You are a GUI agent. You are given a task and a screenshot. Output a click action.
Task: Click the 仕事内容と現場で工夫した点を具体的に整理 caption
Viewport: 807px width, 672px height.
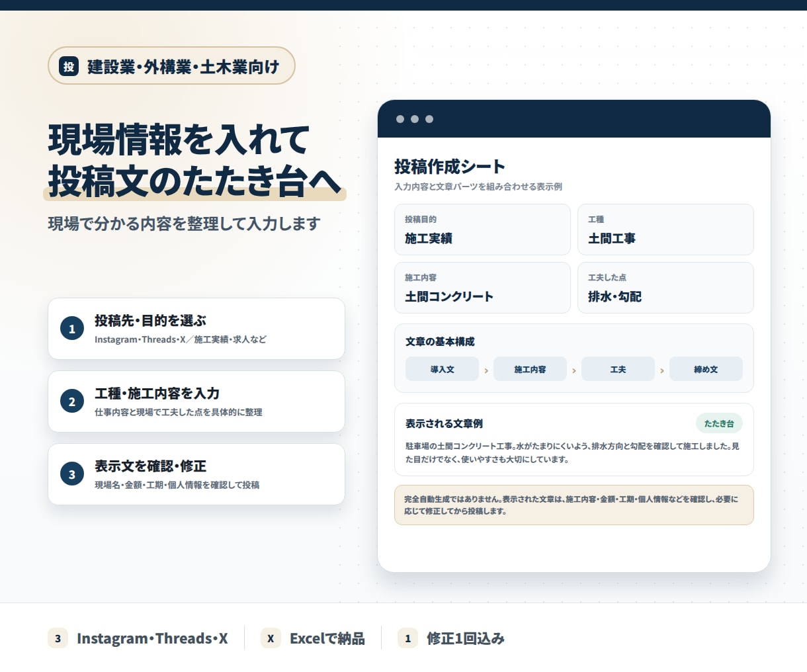tap(178, 412)
